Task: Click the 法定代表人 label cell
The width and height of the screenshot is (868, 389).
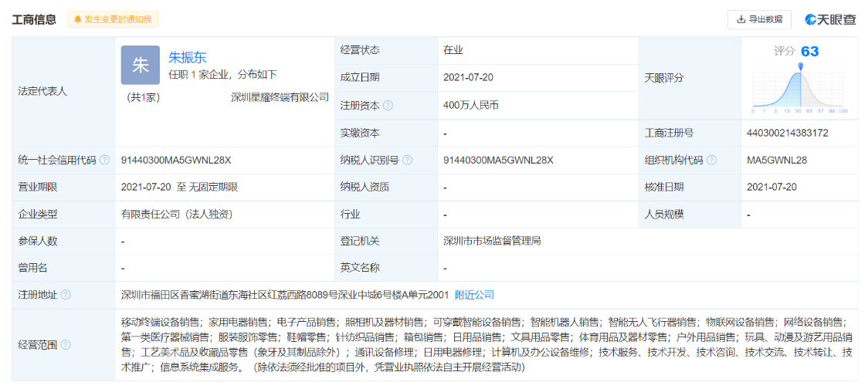Action: pyautogui.click(x=63, y=92)
